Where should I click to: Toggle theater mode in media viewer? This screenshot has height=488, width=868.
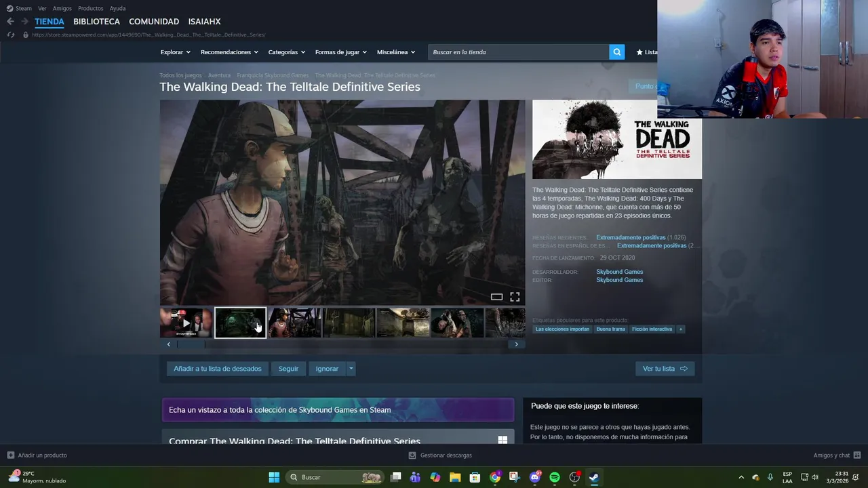(496, 297)
